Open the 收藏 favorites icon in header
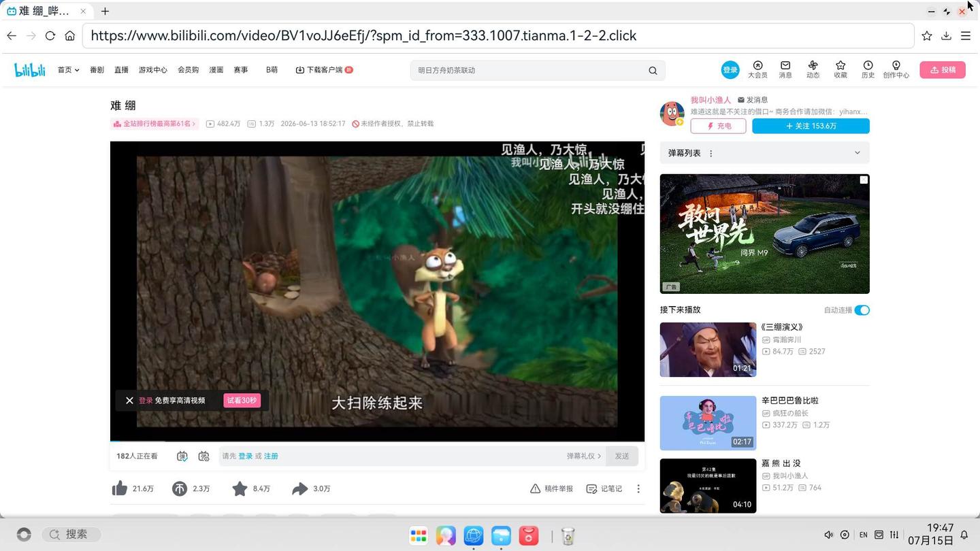 point(840,69)
